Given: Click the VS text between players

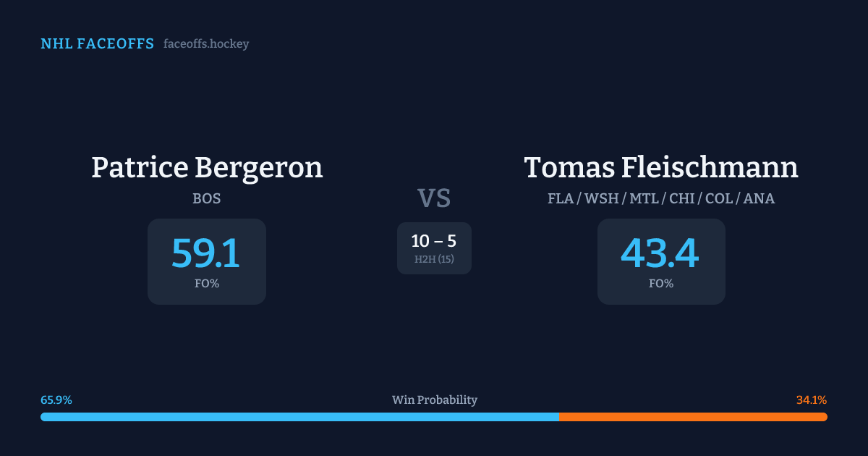Looking at the screenshot, I should 434,198.
